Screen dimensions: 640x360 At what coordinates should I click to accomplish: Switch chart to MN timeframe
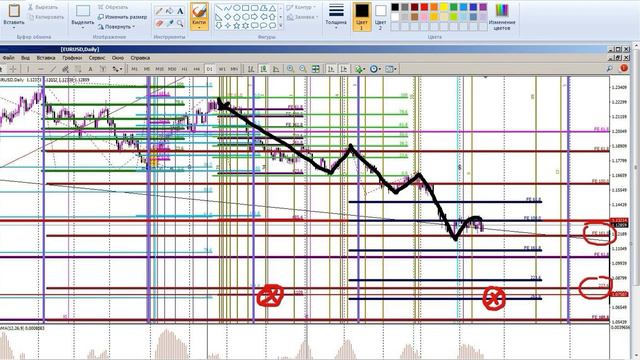pos(234,69)
